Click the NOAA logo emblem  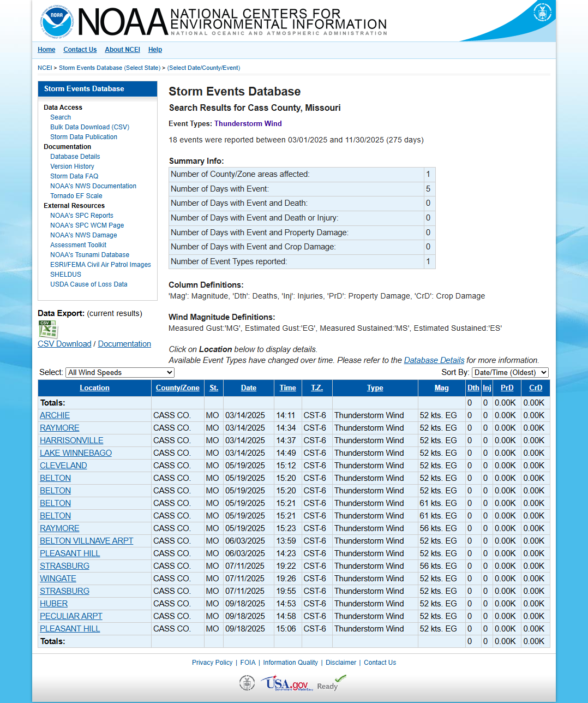(x=56, y=22)
